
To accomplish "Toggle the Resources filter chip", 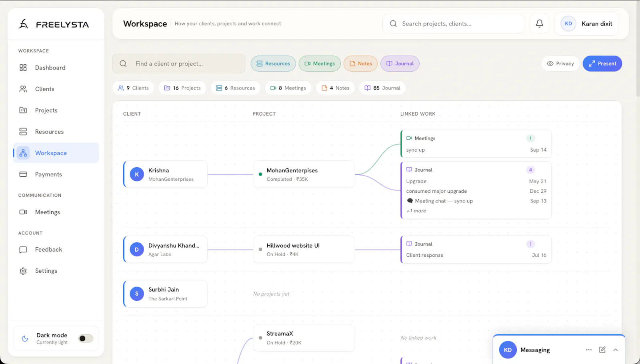I will click(x=273, y=64).
